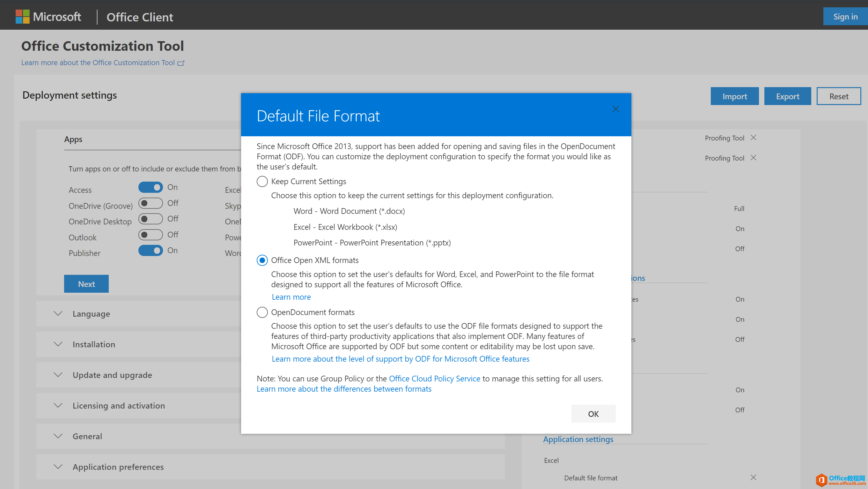Select Keep Current Settings radio option

click(x=262, y=181)
